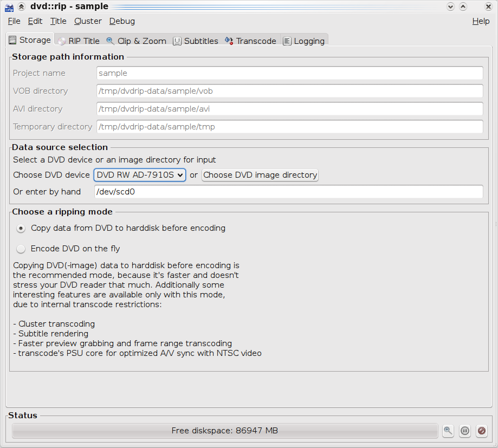
Task: Expand the DVD RW AD-7910S device dropdown
Action: (x=140, y=175)
